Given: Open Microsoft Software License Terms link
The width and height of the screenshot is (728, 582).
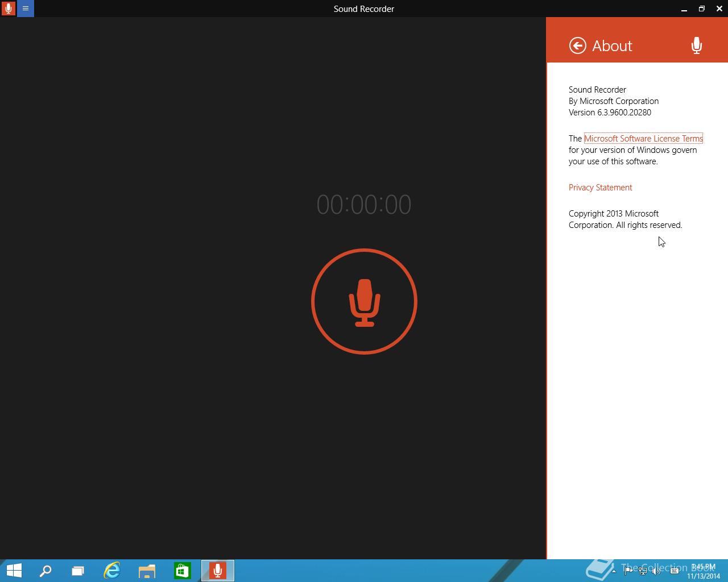Looking at the screenshot, I should point(643,138).
